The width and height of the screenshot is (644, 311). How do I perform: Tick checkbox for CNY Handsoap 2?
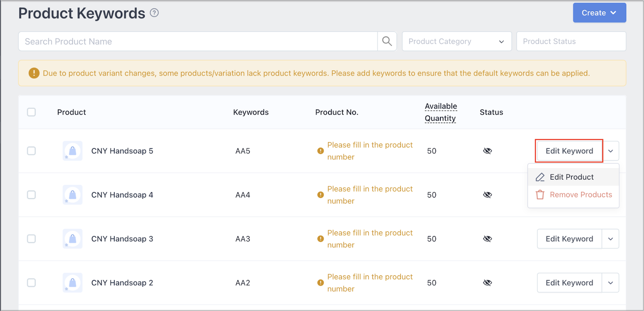click(x=31, y=282)
